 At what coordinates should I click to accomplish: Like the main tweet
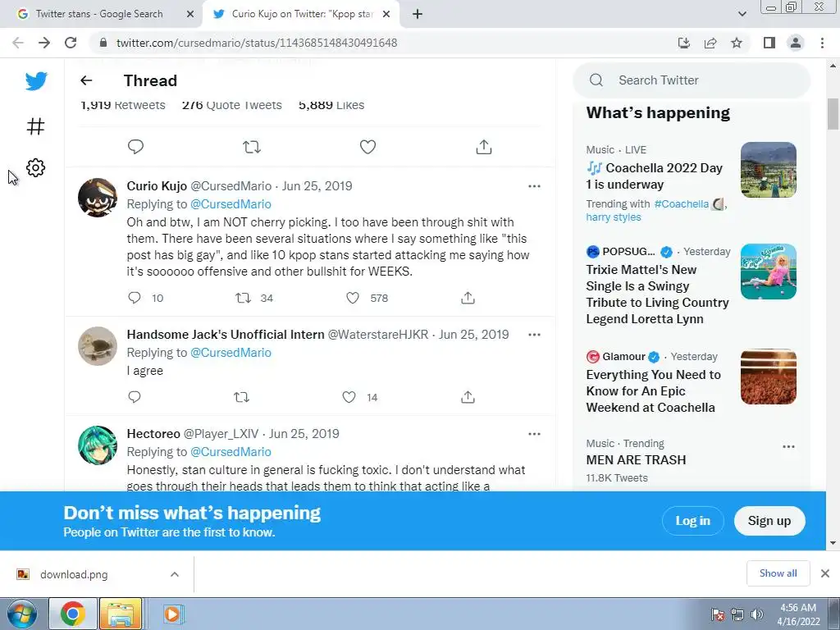tap(367, 146)
